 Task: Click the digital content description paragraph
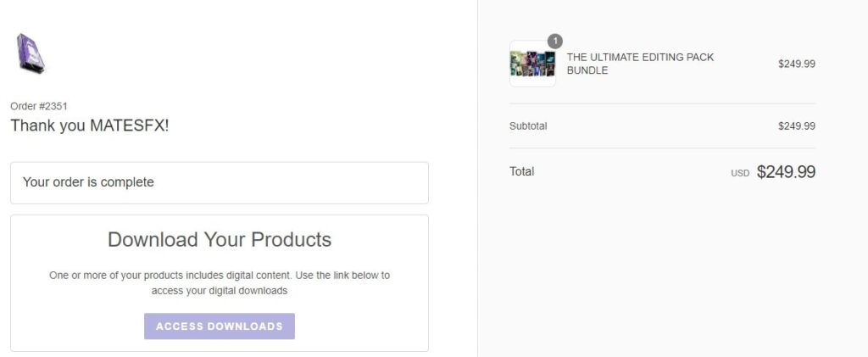(220, 282)
